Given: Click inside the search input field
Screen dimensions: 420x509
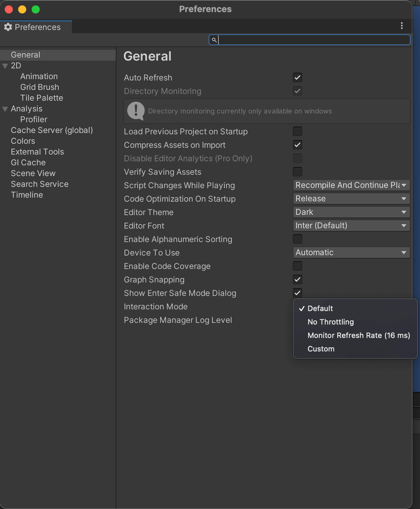Looking at the screenshot, I should pos(310,40).
